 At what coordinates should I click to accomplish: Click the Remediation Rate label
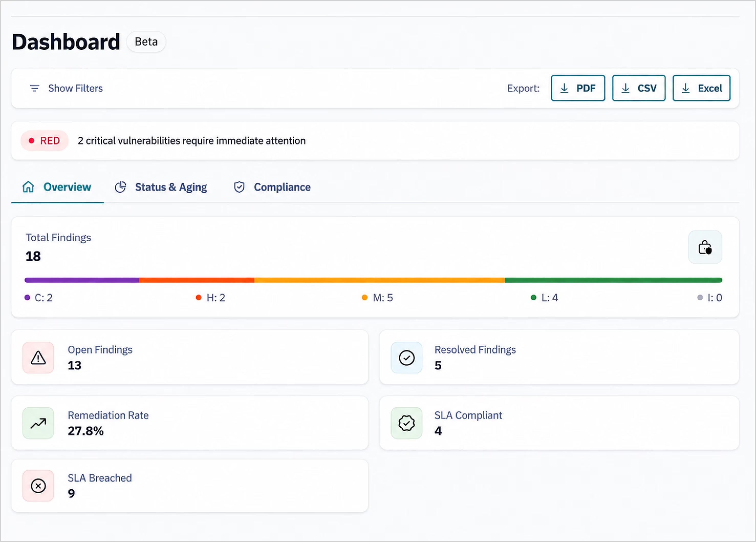108,415
